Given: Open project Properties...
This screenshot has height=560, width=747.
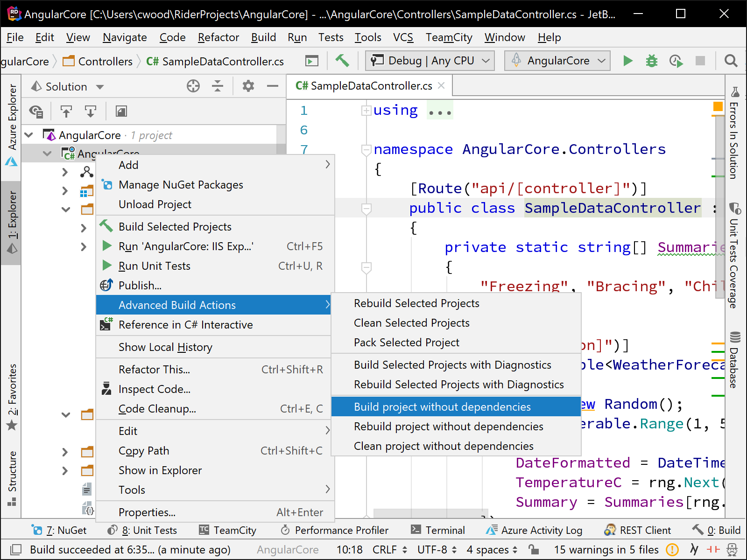Looking at the screenshot, I should pyautogui.click(x=215, y=512).
